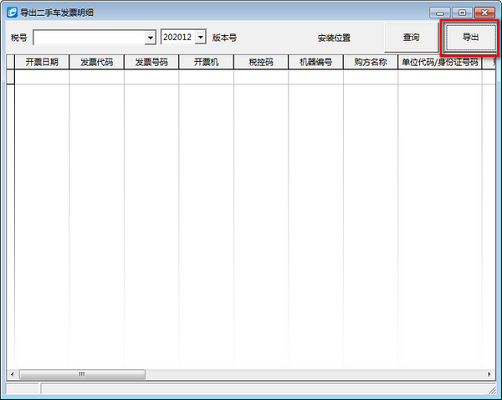
Task: Minimize the 导出二手车发票明细 window
Action: [440, 13]
